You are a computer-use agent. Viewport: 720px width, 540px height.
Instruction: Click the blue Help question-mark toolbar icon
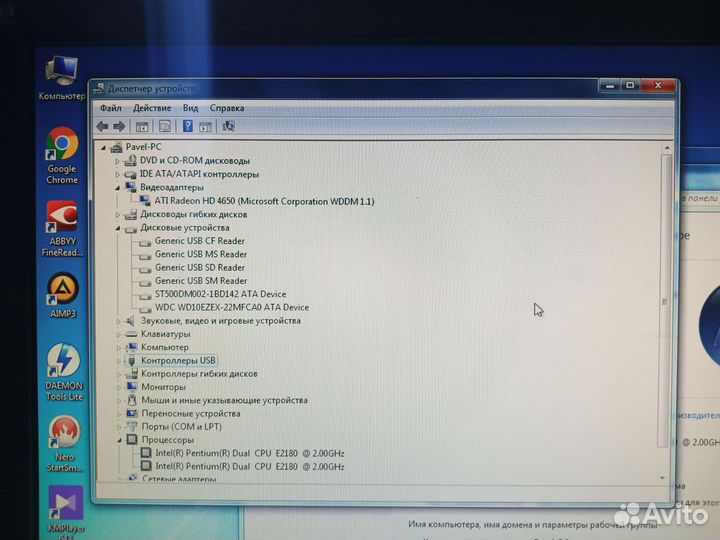coord(188,126)
